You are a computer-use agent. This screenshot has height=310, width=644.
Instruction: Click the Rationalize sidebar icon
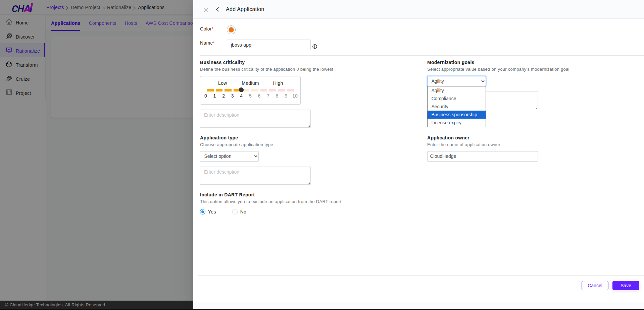coord(9,50)
